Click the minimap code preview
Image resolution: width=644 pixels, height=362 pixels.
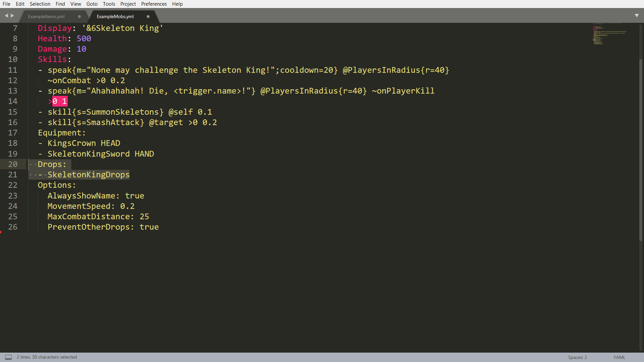click(609, 34)
